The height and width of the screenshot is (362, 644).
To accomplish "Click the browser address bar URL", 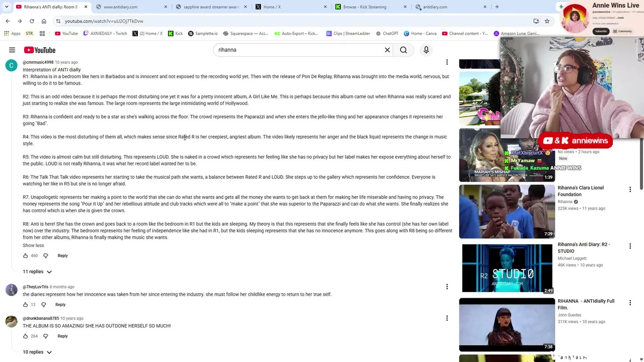I will [104, 21].
